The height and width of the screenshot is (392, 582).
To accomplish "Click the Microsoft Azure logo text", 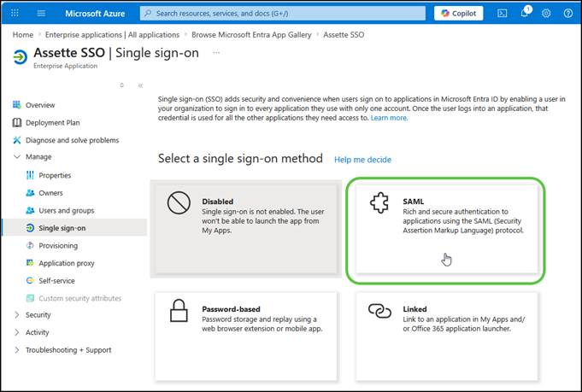I will point(95,14).
